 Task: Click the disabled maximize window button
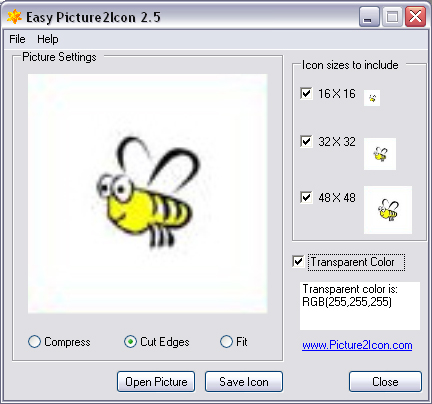(392, 17)
